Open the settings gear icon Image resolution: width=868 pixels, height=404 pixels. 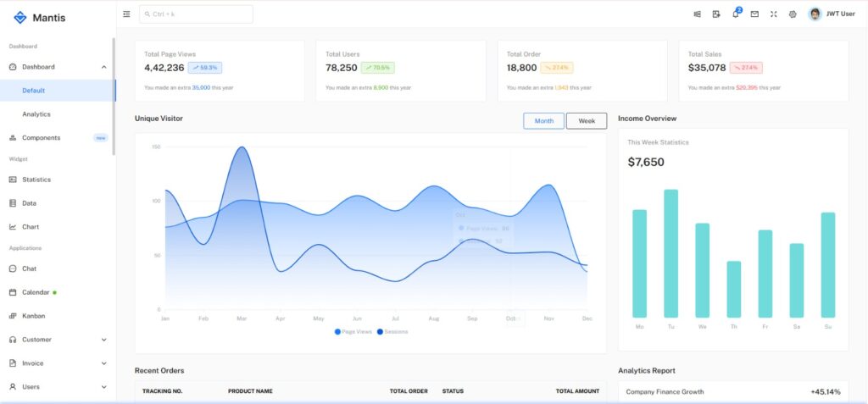coord(793,14)
